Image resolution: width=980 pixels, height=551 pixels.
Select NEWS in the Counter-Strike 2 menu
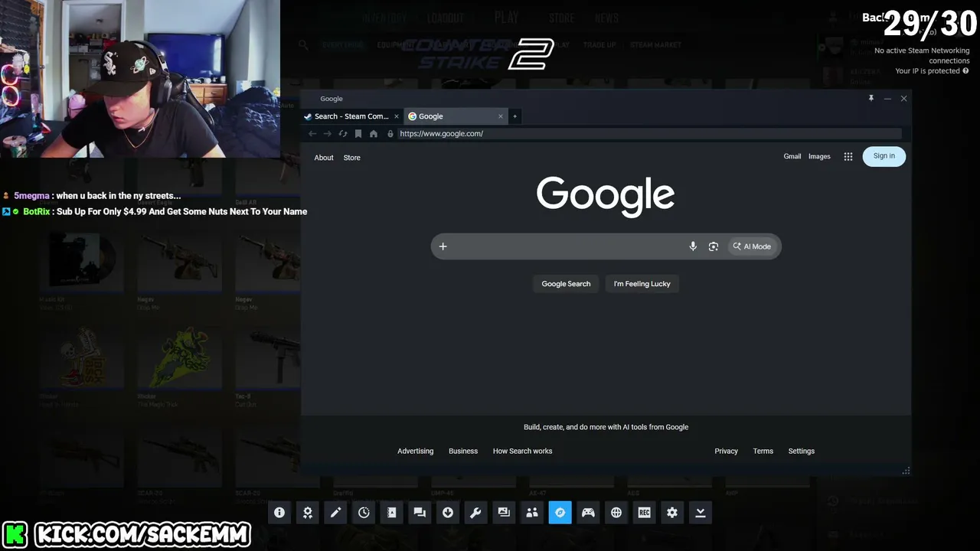(606, 18)
